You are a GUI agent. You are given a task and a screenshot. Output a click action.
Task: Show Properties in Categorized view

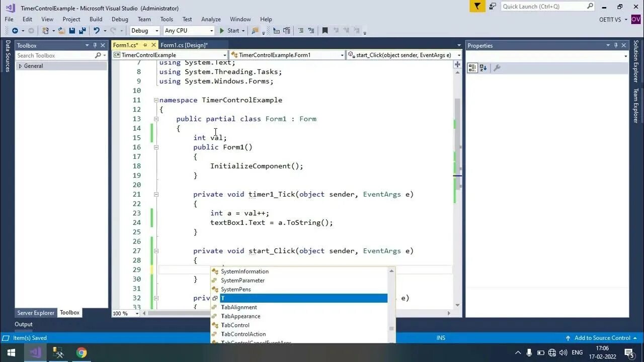tap(472, 68)
